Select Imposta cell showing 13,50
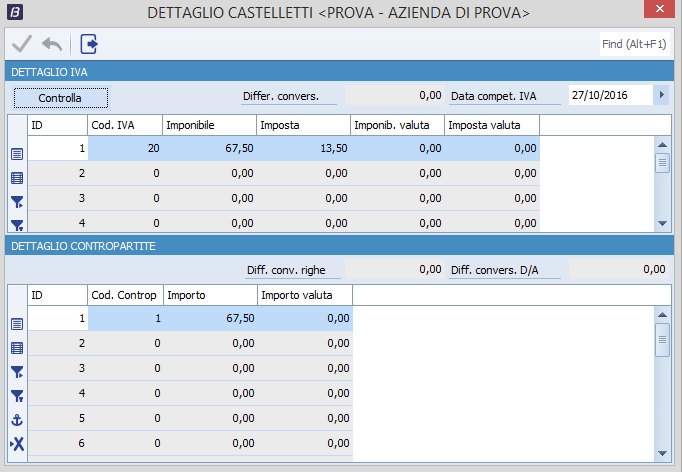The width and height of the screenshot is (682, 472). (303, 148)
